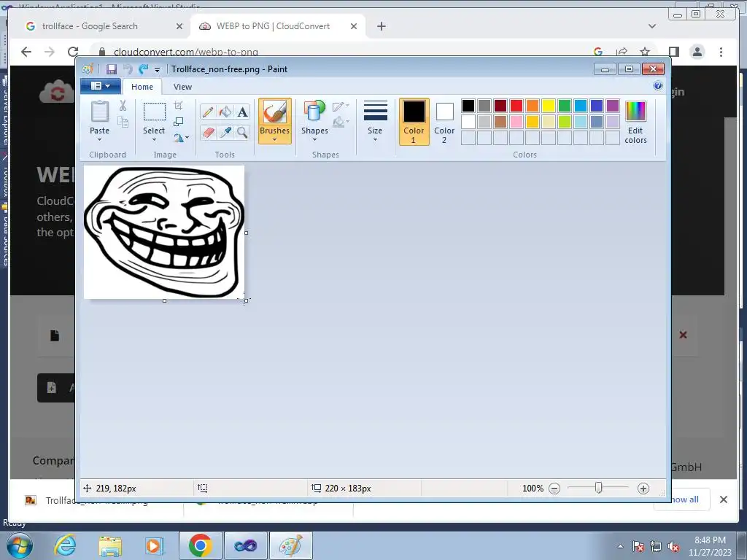Screen dimensions: 747x560
Task: Close the trollface Google Search tab
Action: pyautogui.click(x=179, y=26)
